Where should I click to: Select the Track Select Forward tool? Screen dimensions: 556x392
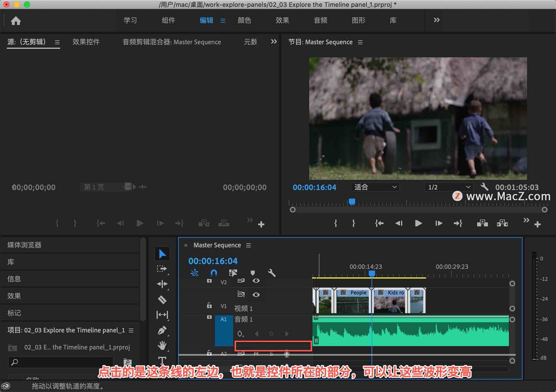pos(162,269)
